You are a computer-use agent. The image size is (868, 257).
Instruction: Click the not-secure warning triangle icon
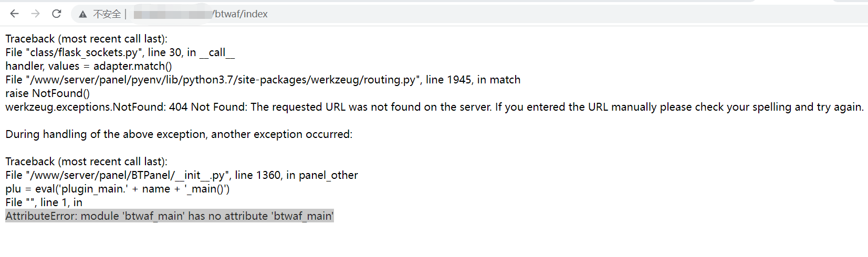point(82,14)
